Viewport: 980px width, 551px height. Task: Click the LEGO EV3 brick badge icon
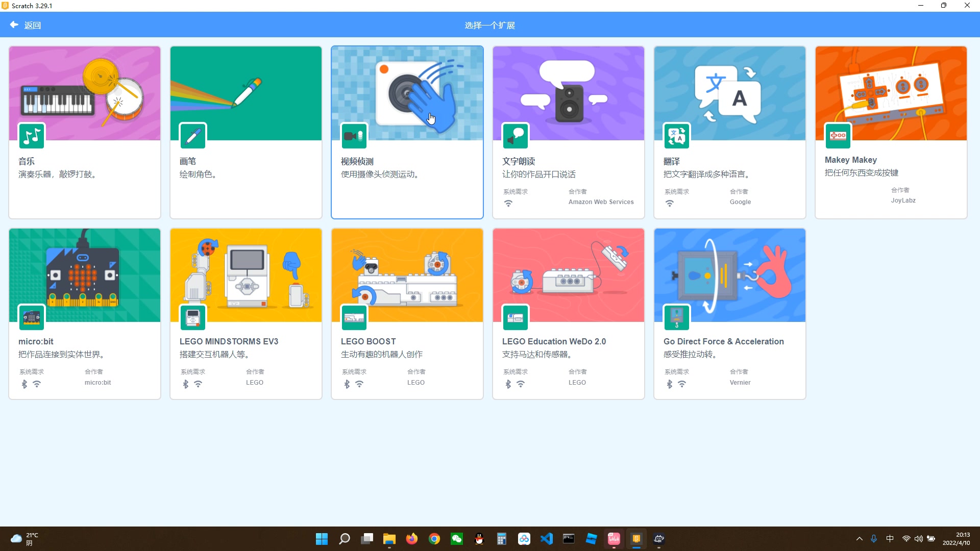[193, 317]
